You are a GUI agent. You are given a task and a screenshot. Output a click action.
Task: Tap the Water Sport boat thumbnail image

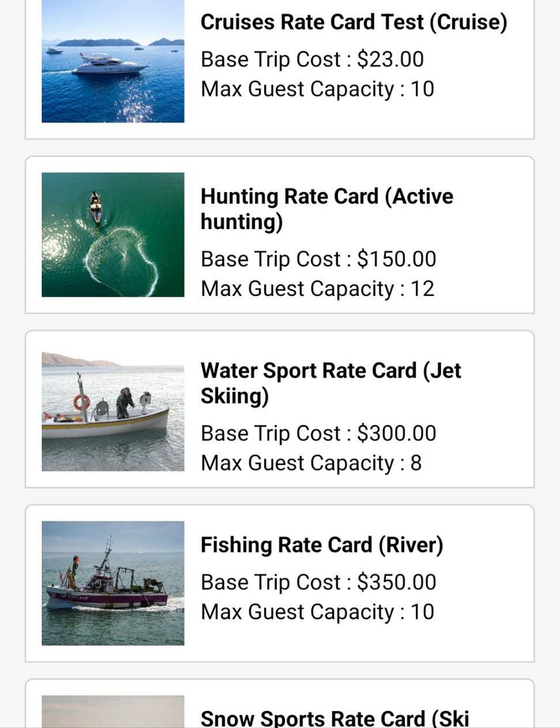coord(113,412)
